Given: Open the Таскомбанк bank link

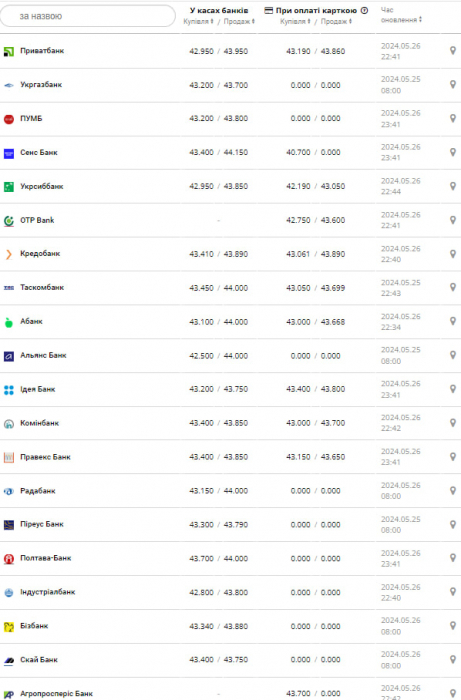Looking at the screenshot, I should point(42,287).
